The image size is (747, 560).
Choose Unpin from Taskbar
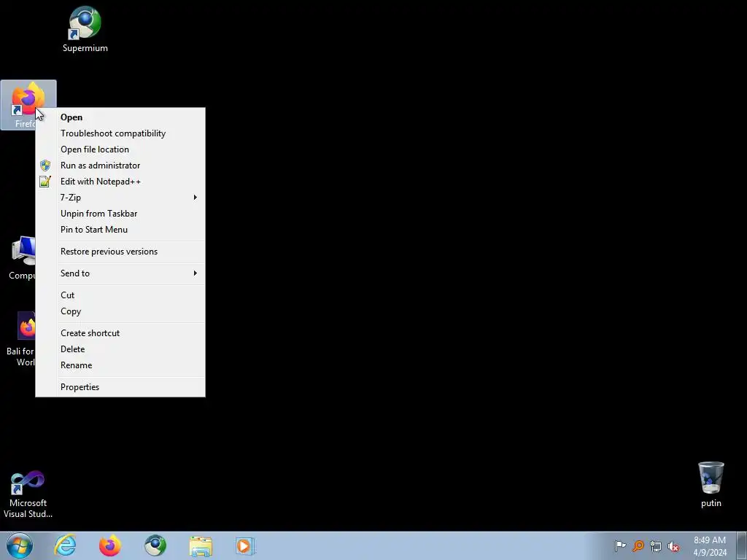(x=120, y=214)
